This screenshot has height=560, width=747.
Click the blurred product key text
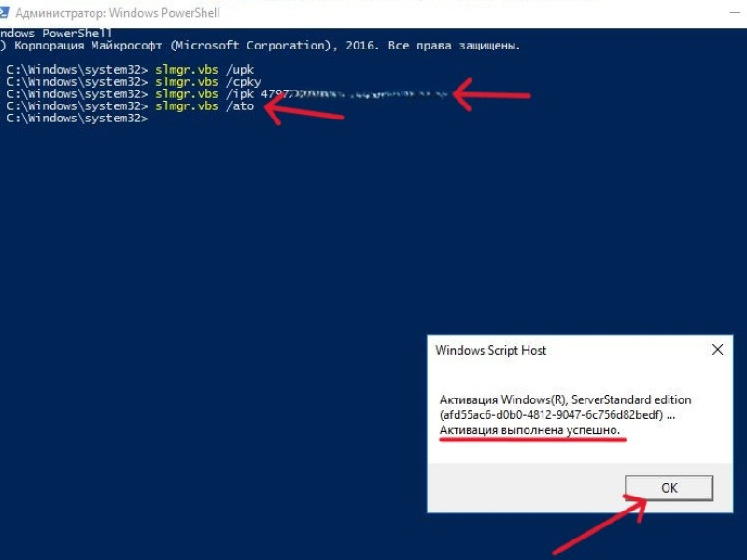pyautogui.click(x=355, y=94)
